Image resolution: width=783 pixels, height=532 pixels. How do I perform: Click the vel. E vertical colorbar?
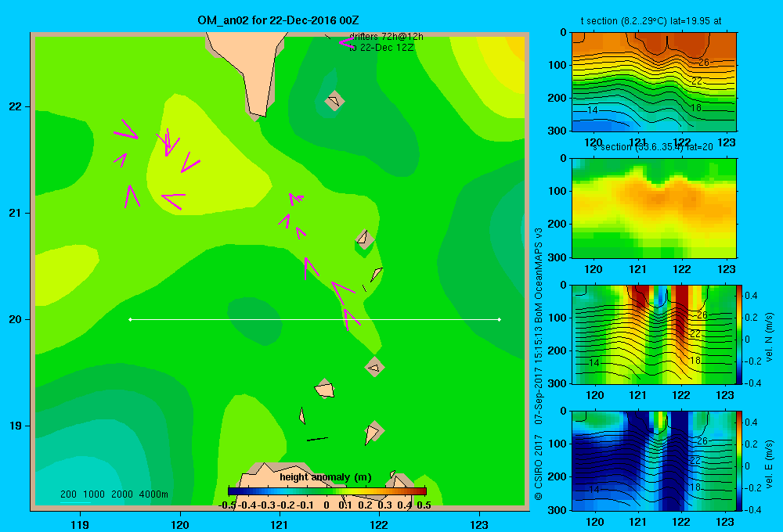(x=739, y=461)
